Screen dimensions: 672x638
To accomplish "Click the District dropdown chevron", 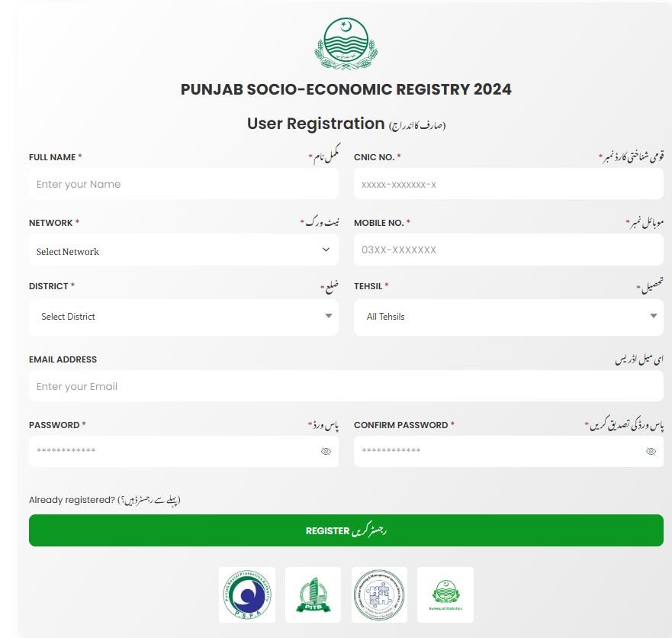I will pyautogui.click(x=329, y=316).
